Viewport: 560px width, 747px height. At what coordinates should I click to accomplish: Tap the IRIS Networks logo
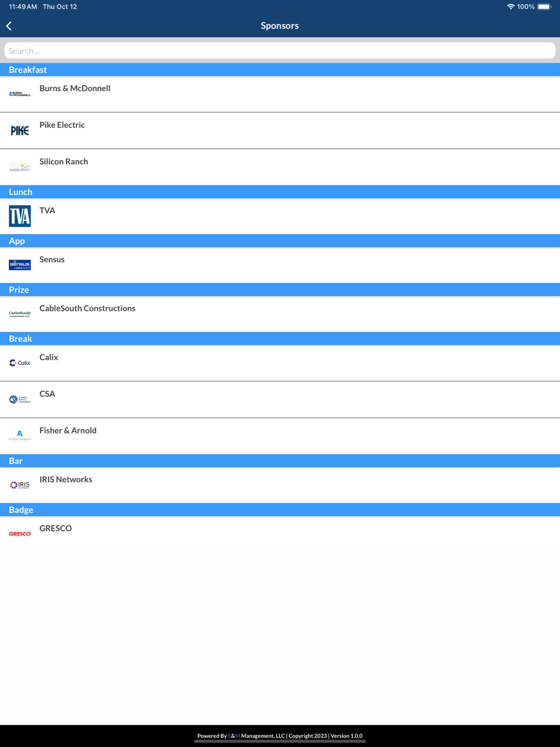coord(20,485)
